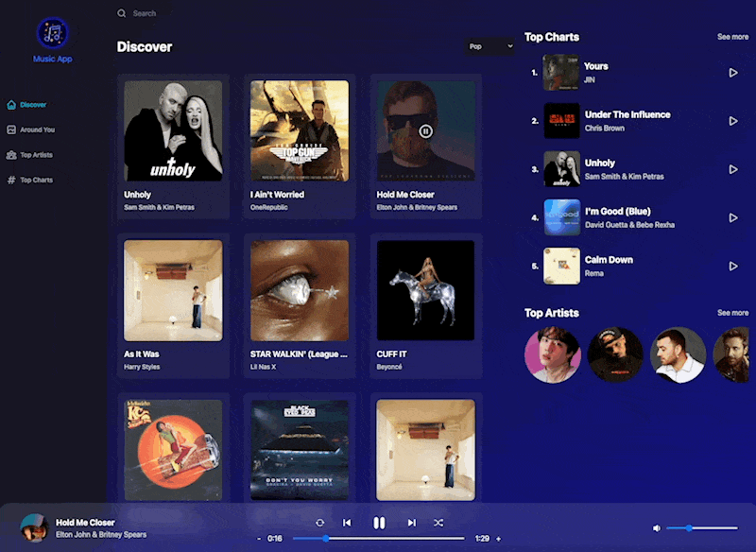Select the I Ain't Worried Top Gun cover
The width and height of the screenshot is (756, 552).
(x=300, y=130)
